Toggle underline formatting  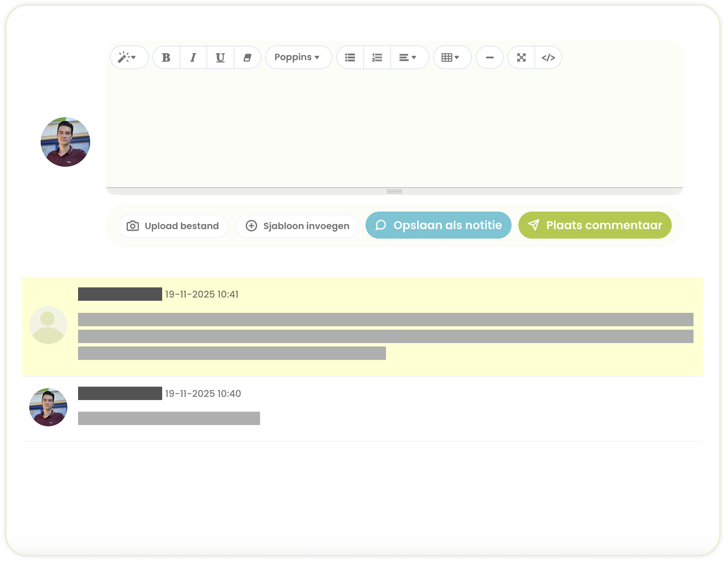pyautogui.click(x=220, y=57)
